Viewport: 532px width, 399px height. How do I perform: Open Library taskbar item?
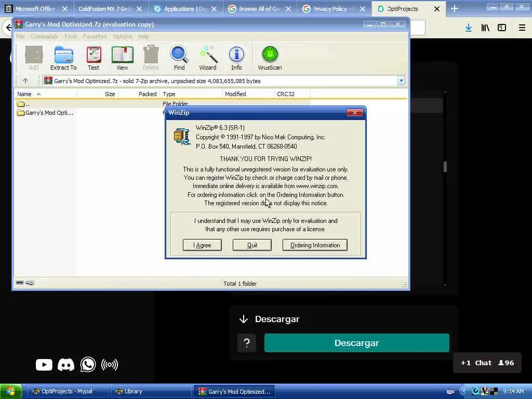click(151, 392)
